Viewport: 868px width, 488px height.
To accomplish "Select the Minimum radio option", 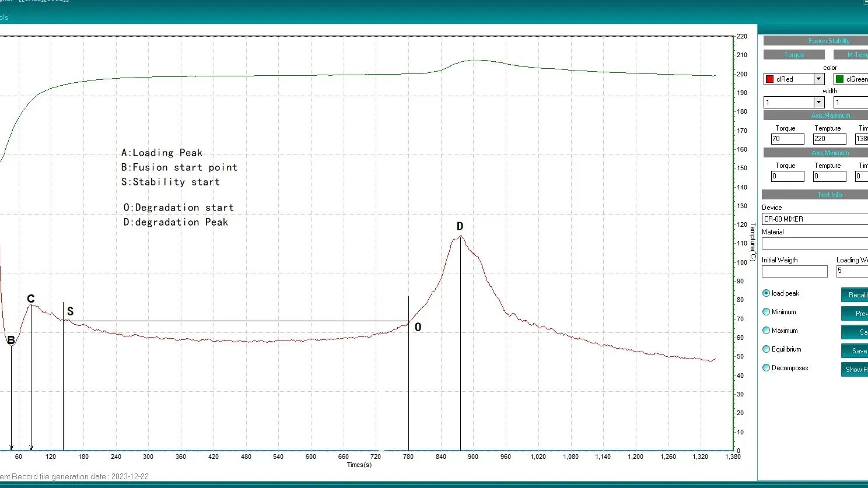I will coord(766,312).
